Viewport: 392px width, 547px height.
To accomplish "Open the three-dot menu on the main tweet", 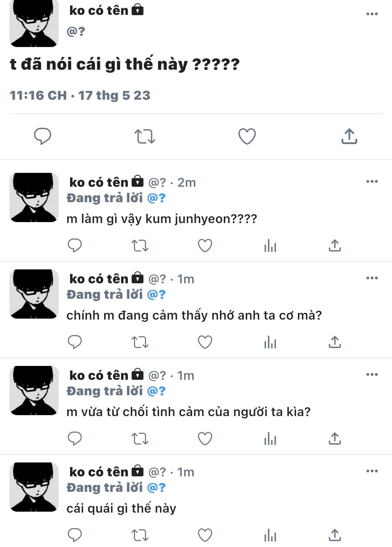I will (x=372, y=14).
